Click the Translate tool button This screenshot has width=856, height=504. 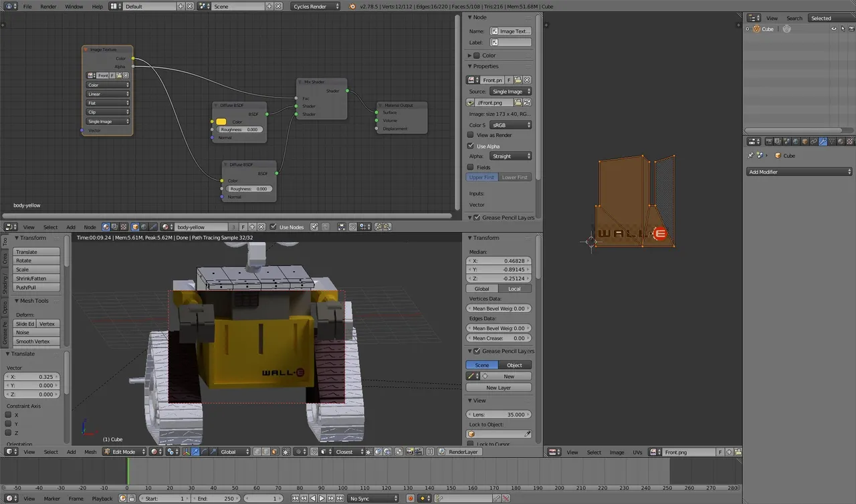[37, 252]
